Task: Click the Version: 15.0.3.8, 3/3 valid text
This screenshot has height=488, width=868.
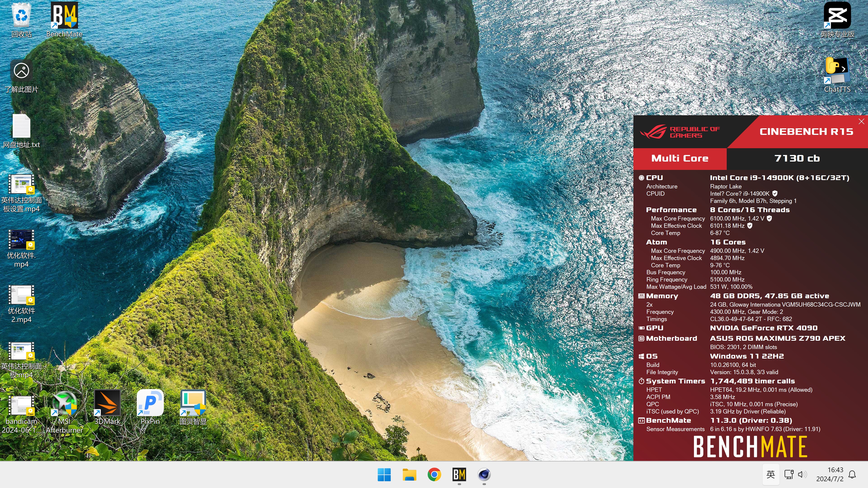Action: [x=744, y=372]
